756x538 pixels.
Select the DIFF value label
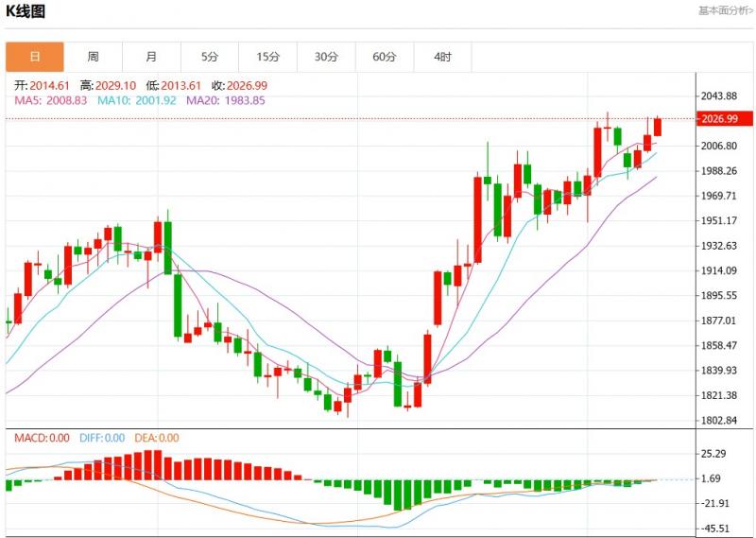(x=103, y=438)
